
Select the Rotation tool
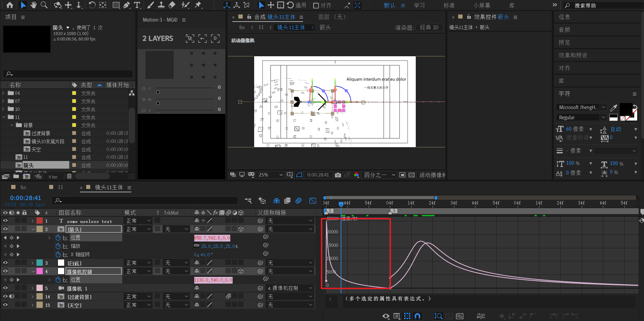click(x=92, y=5)
